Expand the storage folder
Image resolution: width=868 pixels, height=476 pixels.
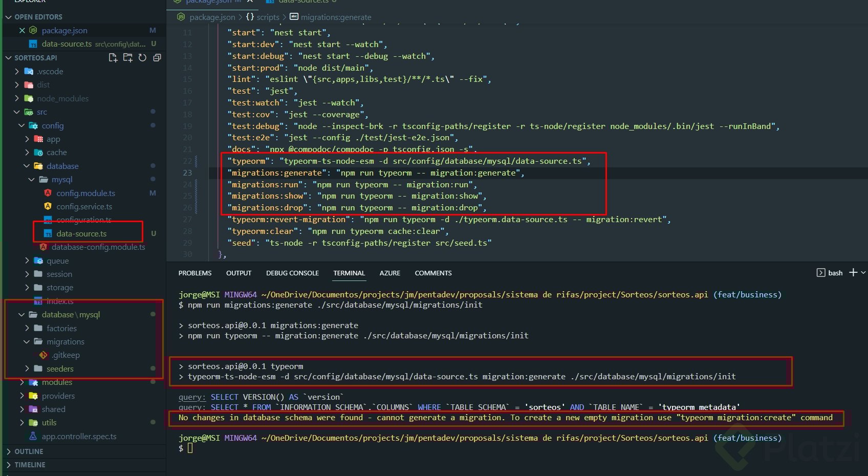coord(27,287)
